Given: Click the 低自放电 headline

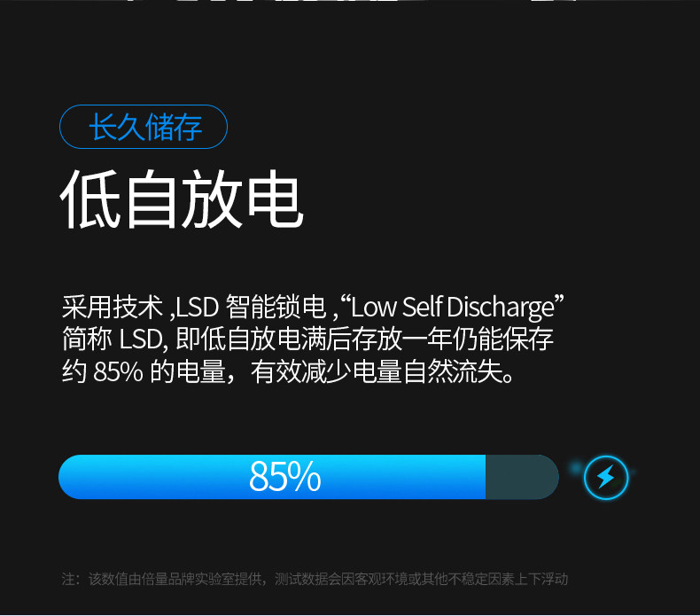Looking at the screenshot, I should coord(183,199).
